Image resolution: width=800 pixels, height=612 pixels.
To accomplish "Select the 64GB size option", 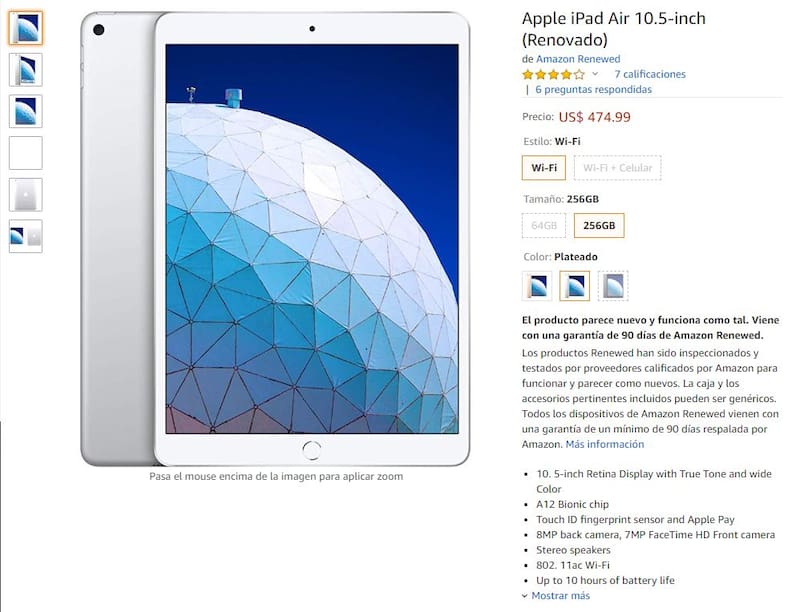I will [x=544, y=225].
